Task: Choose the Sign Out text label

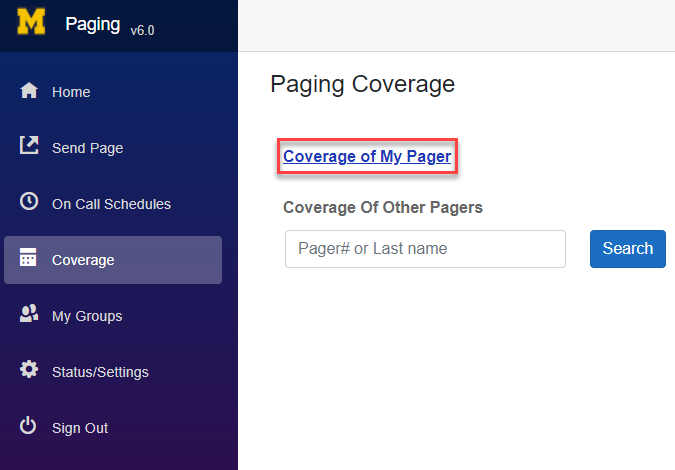Action: (x=80, y=428)
